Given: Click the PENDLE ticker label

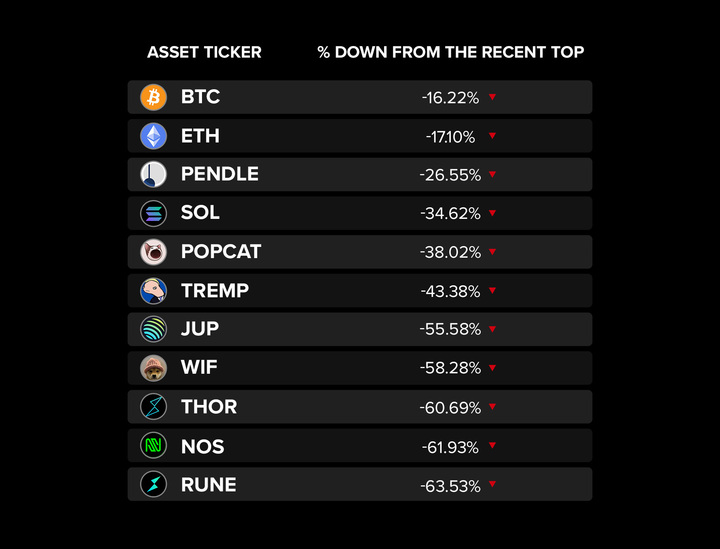Looking at the screenshot, I should [x=219, y=174].
